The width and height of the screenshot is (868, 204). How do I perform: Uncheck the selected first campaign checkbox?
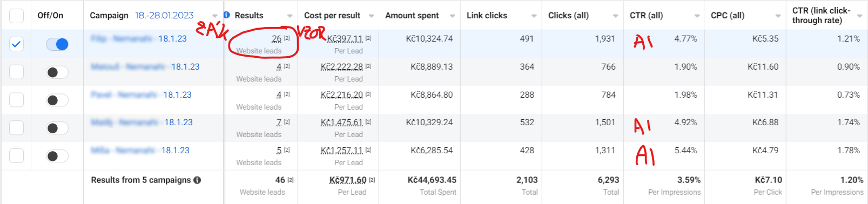click(17, 44)
